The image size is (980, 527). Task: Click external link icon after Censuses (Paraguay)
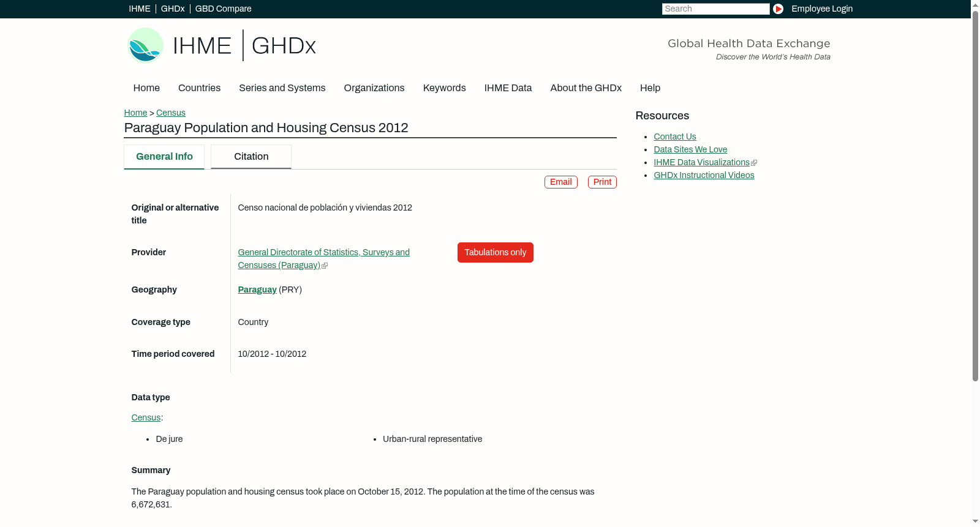(x=325, y=266)
